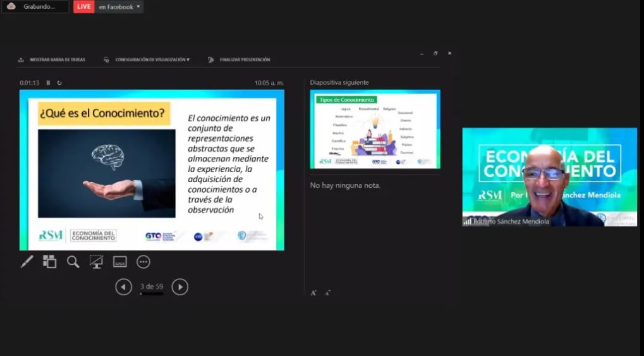Decrease the notes text size
The height and width of the screenshot is (356, 644).
327,293
